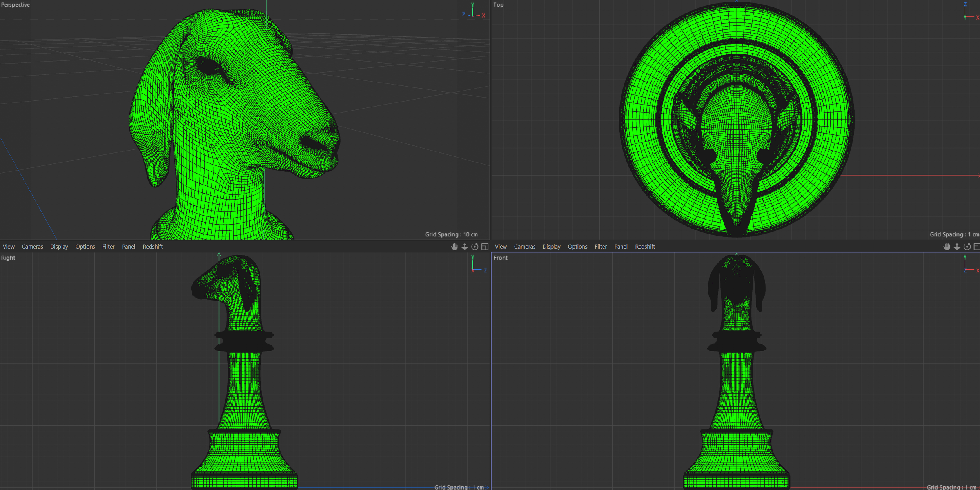
Task: Open the Display dropdown menu of the Top view
Action: click(551, 247)
